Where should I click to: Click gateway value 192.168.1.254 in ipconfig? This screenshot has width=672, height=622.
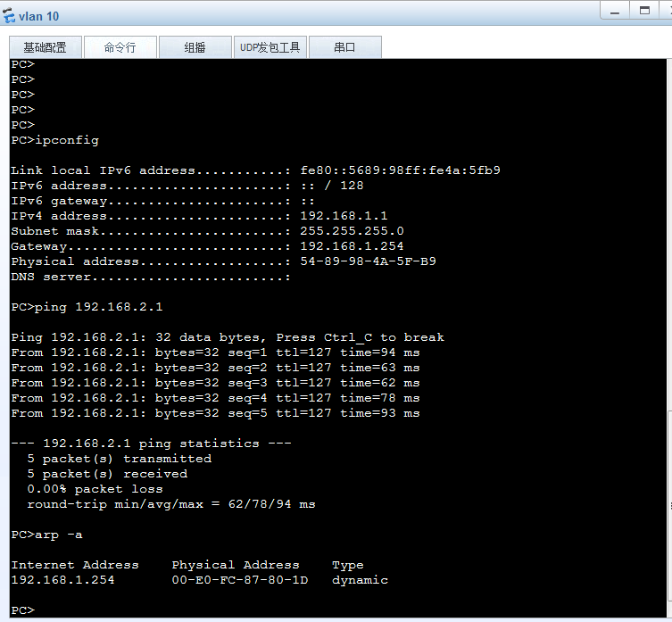(x=352, y=246)
